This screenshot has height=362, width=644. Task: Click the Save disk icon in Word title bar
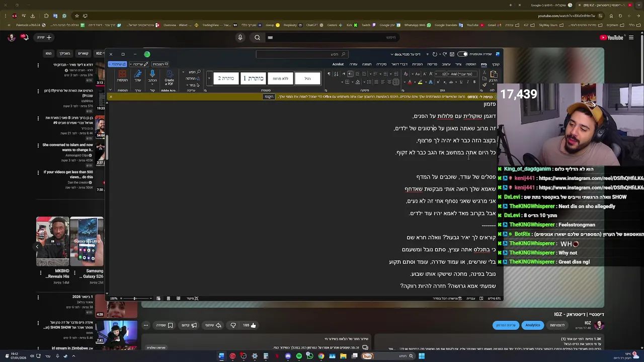[452, 54]
